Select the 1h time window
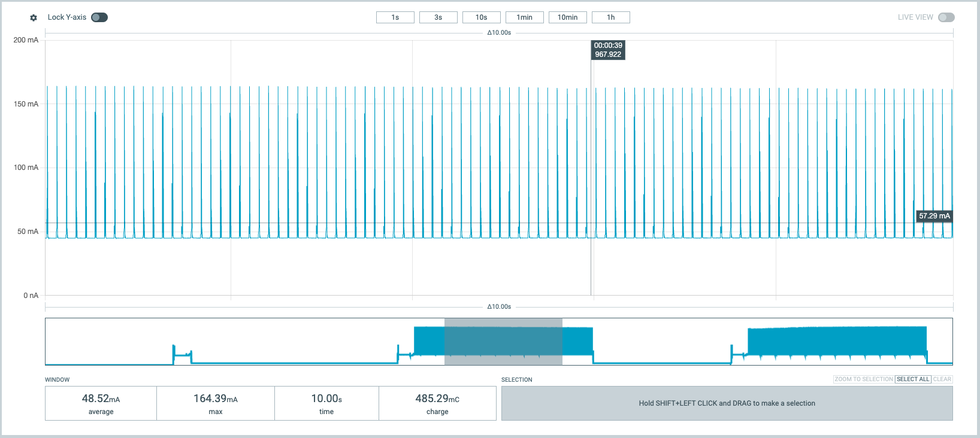The image size is (980, 438). tap(610, 17)
